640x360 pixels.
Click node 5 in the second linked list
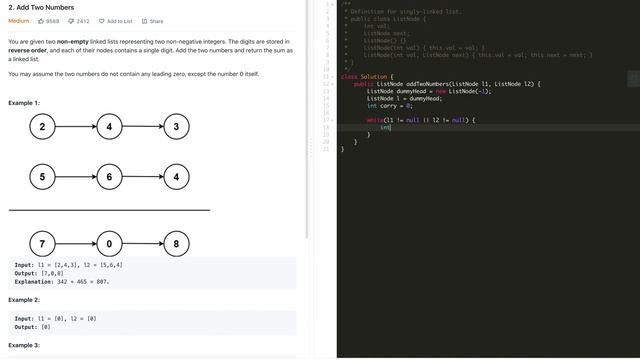click(x=42, y=177)
